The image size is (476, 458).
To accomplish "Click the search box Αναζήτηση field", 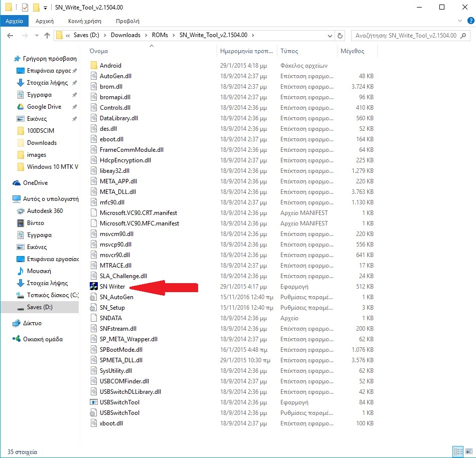I will (405, 36).
